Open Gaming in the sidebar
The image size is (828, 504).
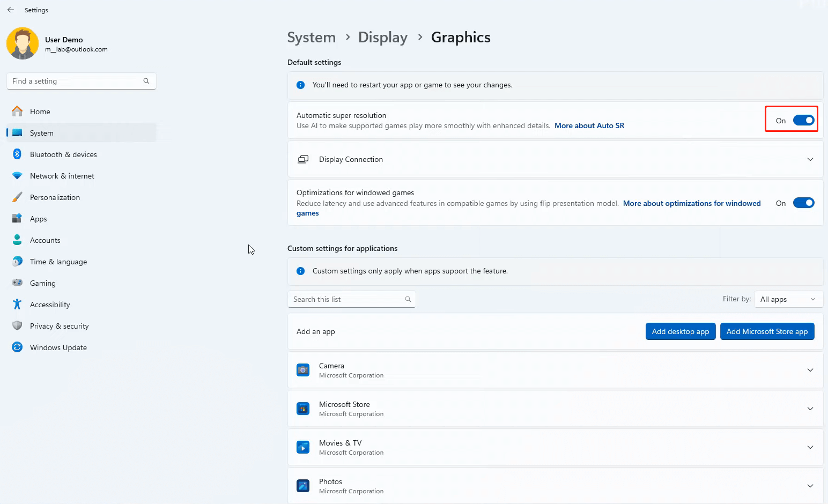(43, 283)
